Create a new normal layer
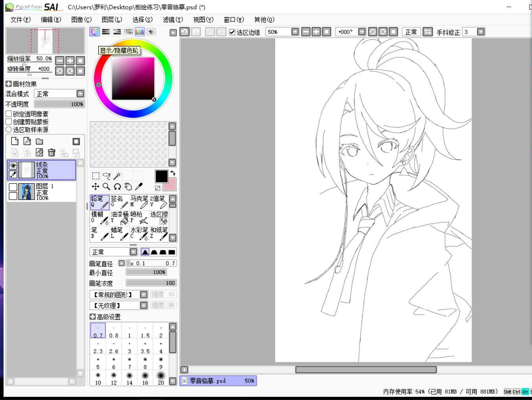This screenshot has width=532, height=400. (15, 141)
